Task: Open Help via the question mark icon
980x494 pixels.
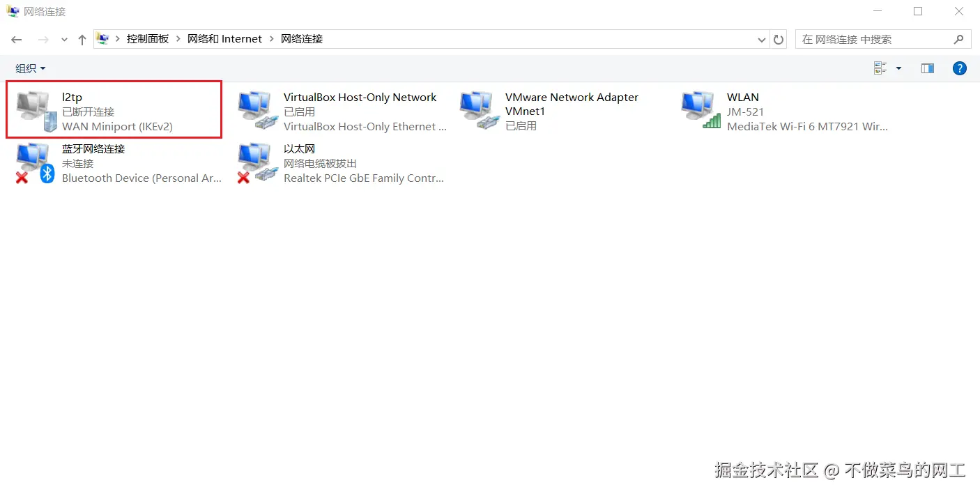Action: click(x=960, y=68)
